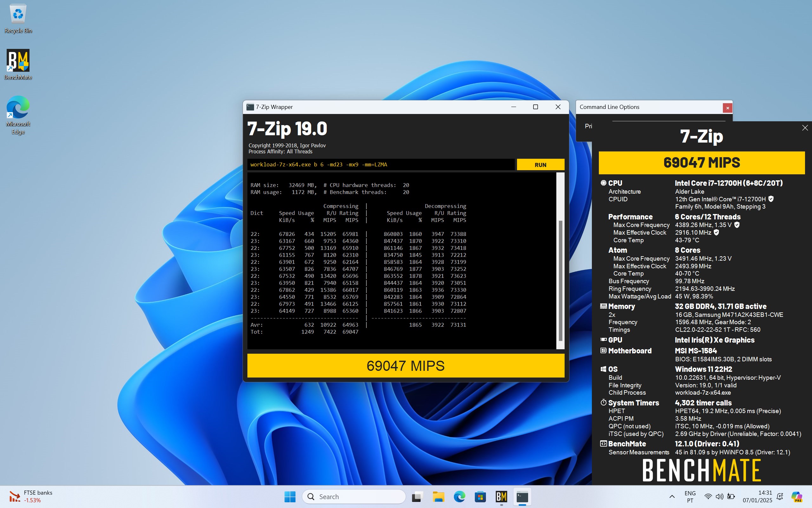
Task: Click the 4,302 timer calls value
Action: 703,403
